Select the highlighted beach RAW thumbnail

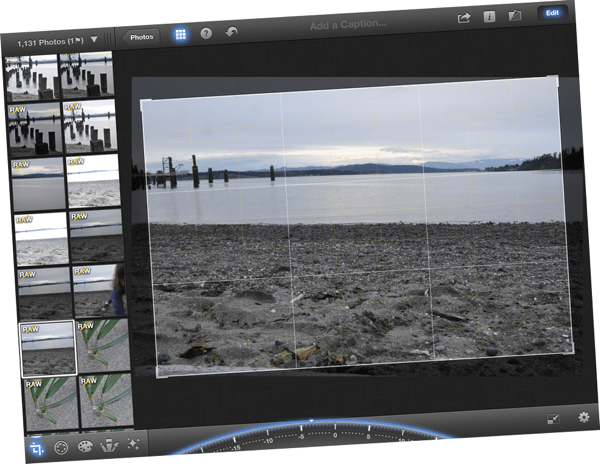click(x=47, y=348)
